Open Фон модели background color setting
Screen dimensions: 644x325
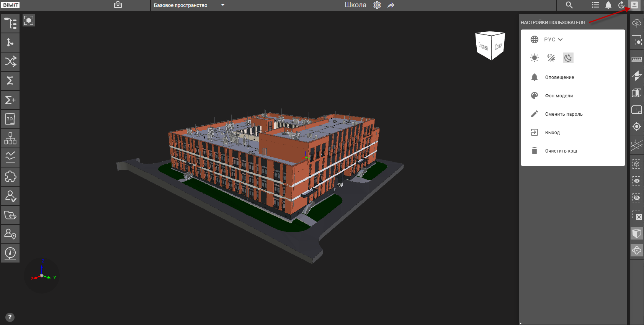559,96
